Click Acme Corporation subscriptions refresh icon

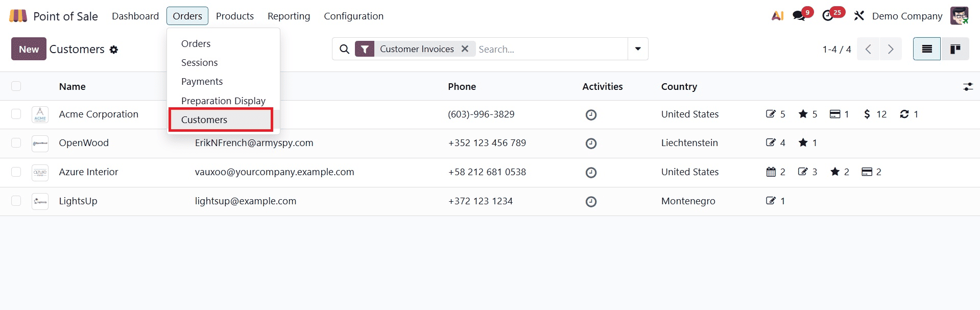tap(904, 114)
